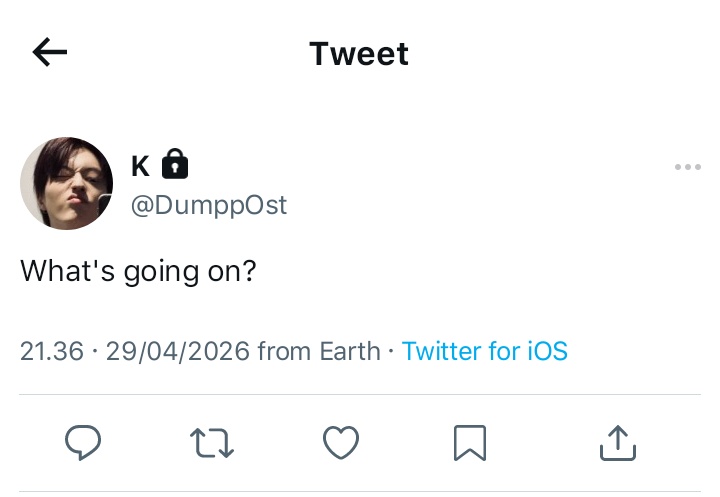
Task: Click the word "What's" in the tweet
Action: (68, 271)
